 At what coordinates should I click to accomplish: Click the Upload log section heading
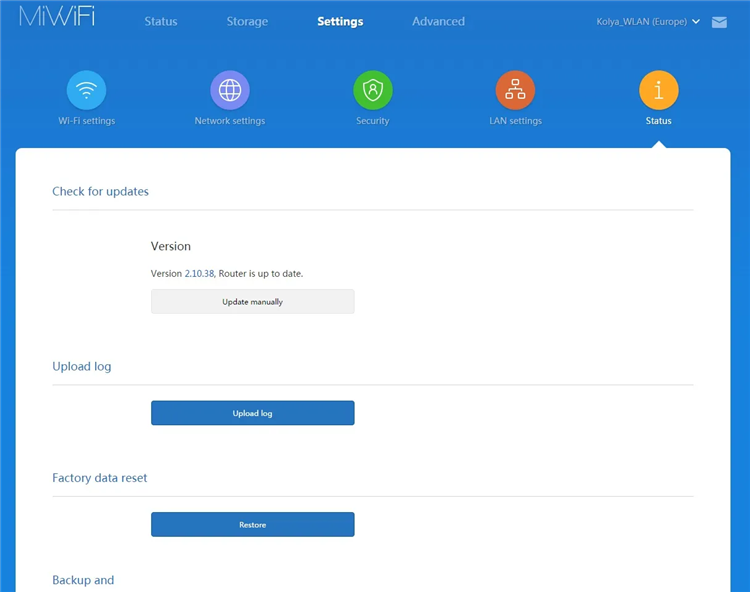[82, 367]
